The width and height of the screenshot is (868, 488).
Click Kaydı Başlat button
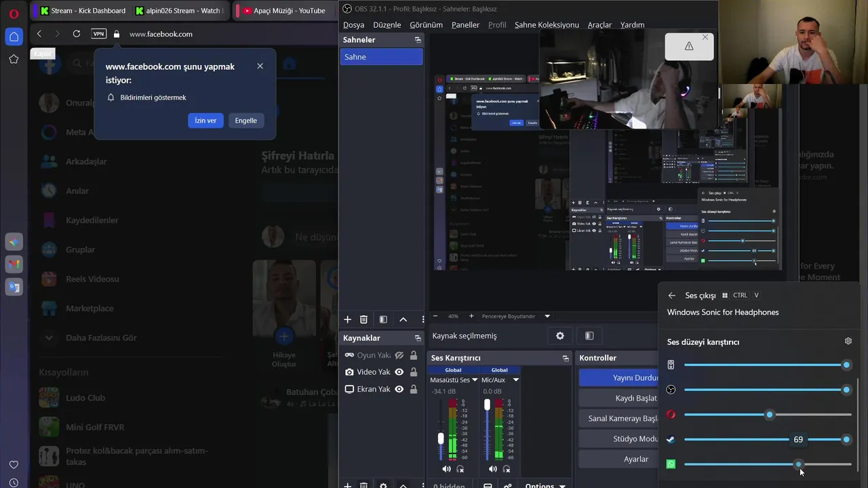click(618, 398)
